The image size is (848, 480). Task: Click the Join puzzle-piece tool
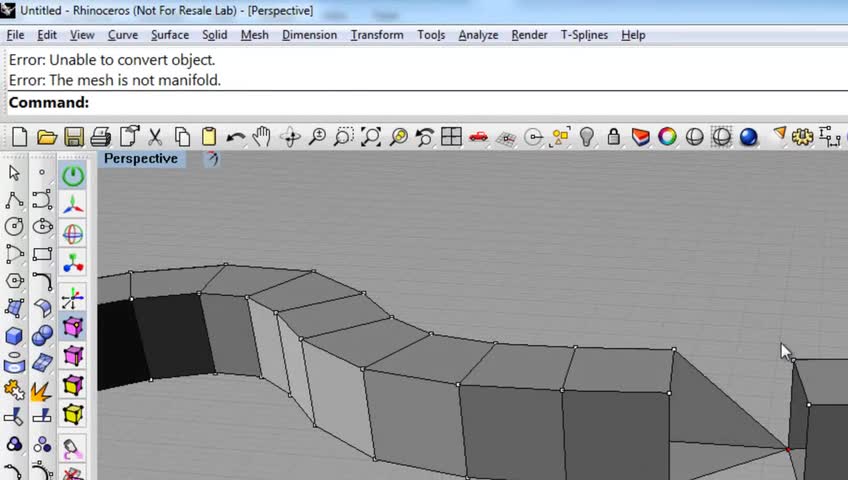pyautogui.click(x=14, y=390)
